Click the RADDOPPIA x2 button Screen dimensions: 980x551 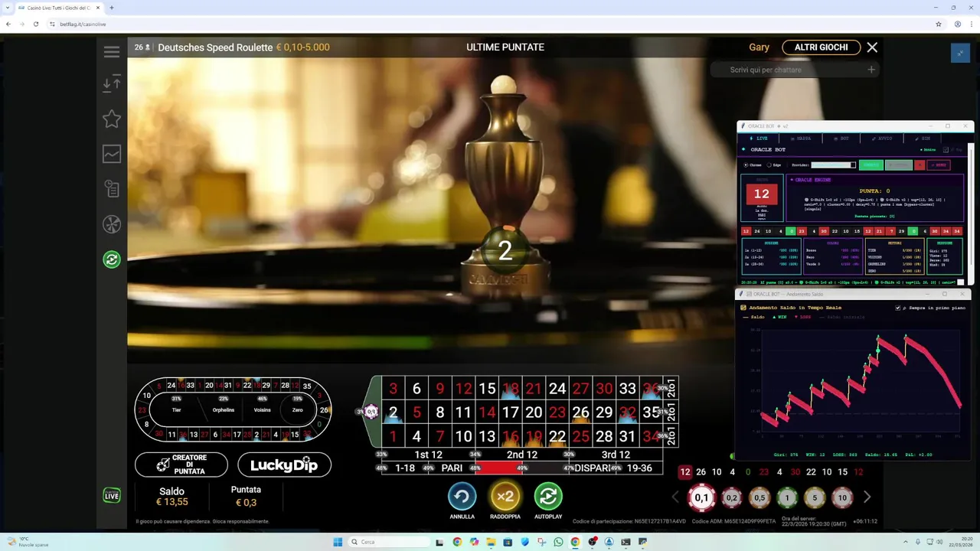point(505,497)
